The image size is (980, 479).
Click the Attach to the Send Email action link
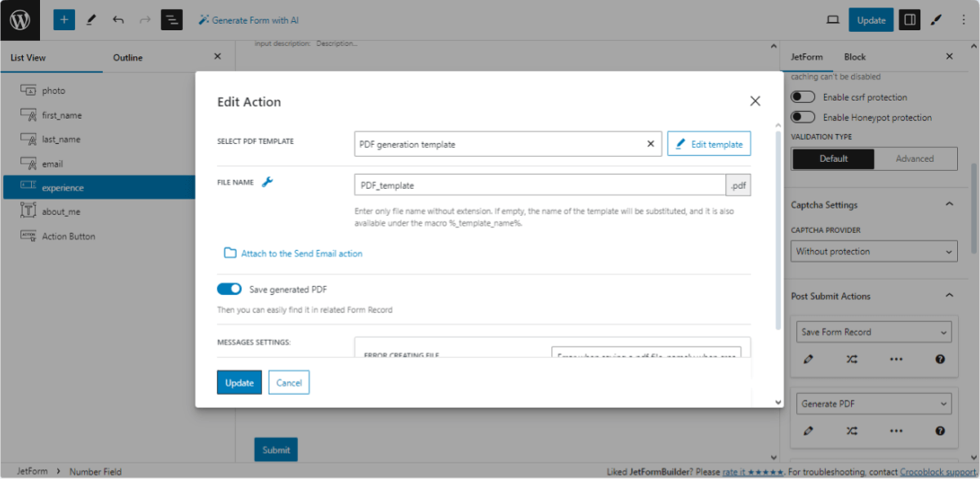pos(300,253)
